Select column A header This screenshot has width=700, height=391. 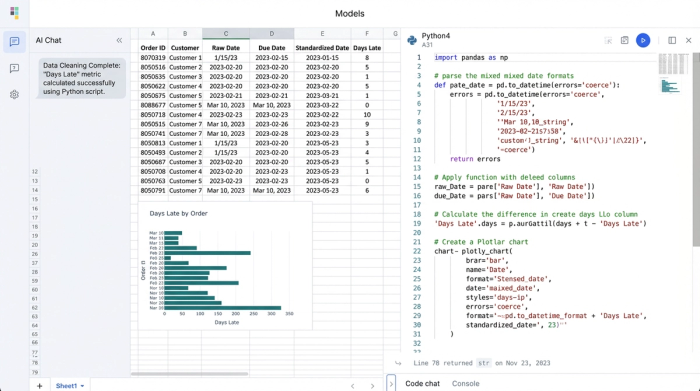pyautogui.click(x=153, y=33)
